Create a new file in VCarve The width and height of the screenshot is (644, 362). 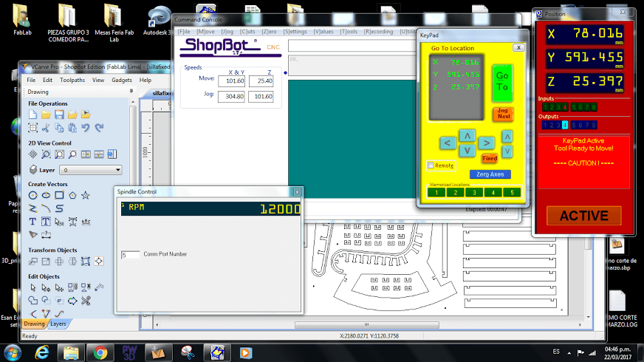point(32,115)
